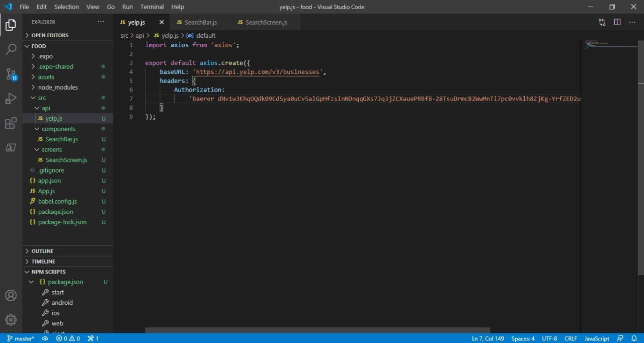This screenshot has height=343, width=644.
Task: Open the terminal-style panel icon in activity bar
Action: point(11,147)
